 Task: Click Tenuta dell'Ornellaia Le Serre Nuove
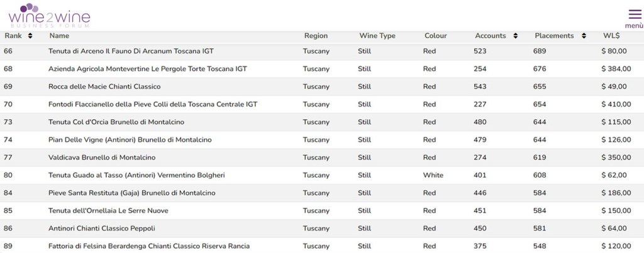[108, 210]
